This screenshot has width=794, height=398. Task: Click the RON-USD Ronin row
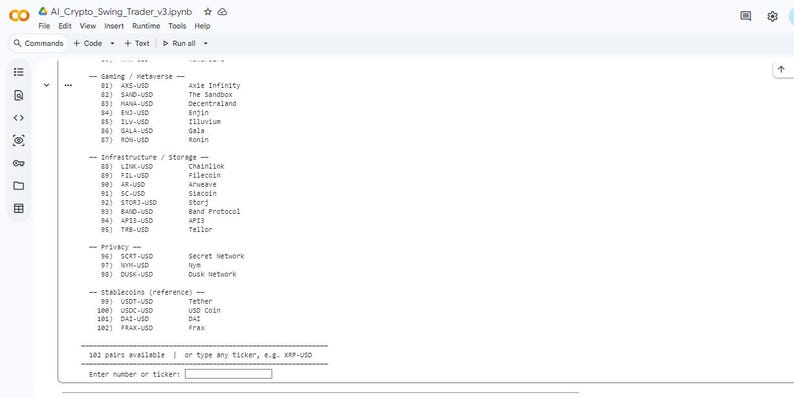pos(154,140)
